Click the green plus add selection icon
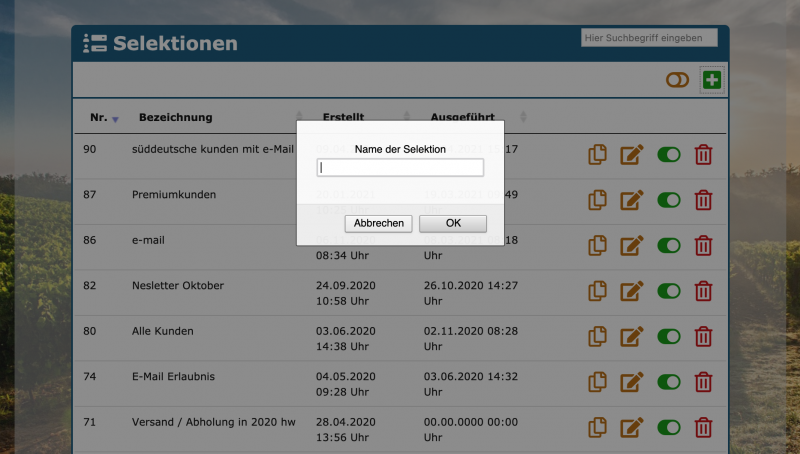Viewport: 800px width, 454px height. point(711,80)
